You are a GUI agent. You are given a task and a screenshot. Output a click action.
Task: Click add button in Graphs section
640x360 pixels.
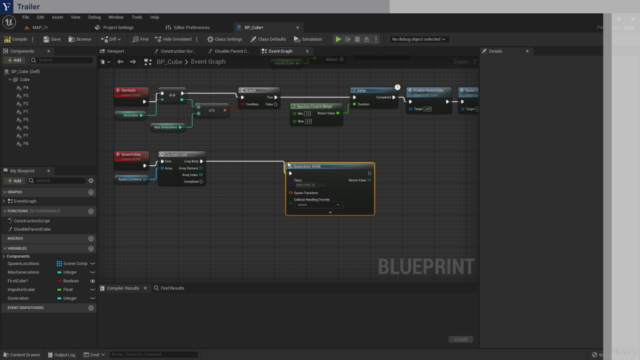(91, 192)
